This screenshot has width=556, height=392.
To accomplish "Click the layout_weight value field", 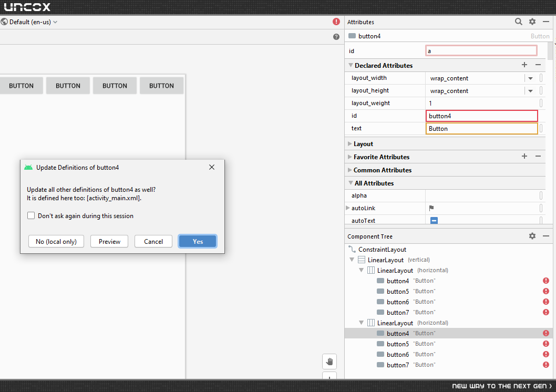I will 481,103.
